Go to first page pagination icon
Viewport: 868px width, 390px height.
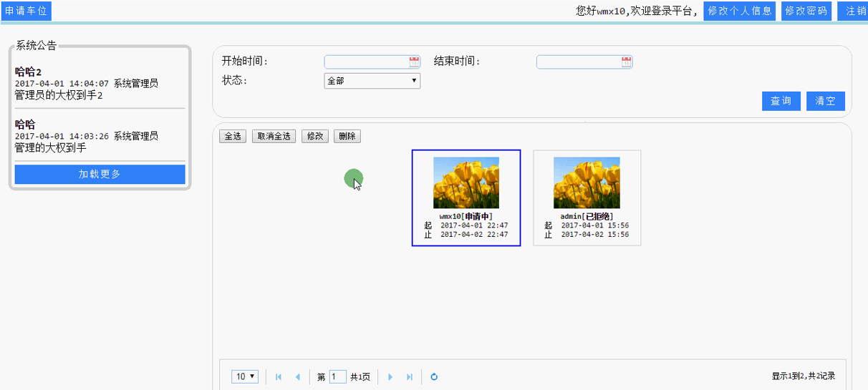(x=279, y=377)
